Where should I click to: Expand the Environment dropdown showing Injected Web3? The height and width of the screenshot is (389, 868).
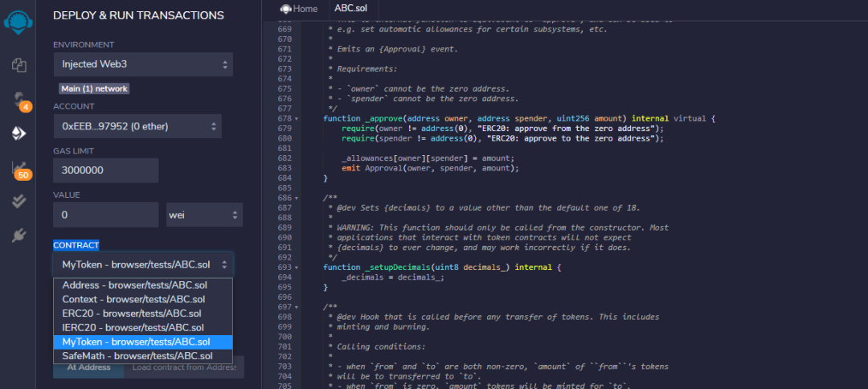[x=143, y=64]
